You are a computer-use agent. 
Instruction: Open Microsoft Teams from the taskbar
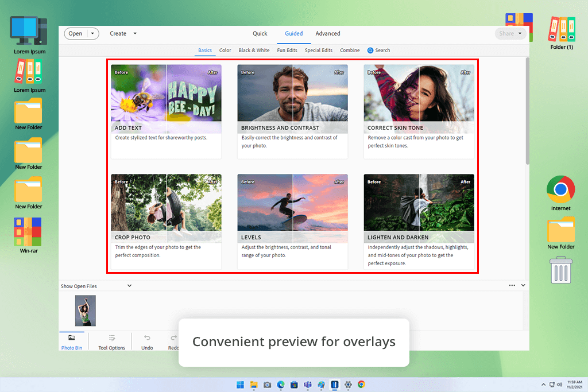308,385
